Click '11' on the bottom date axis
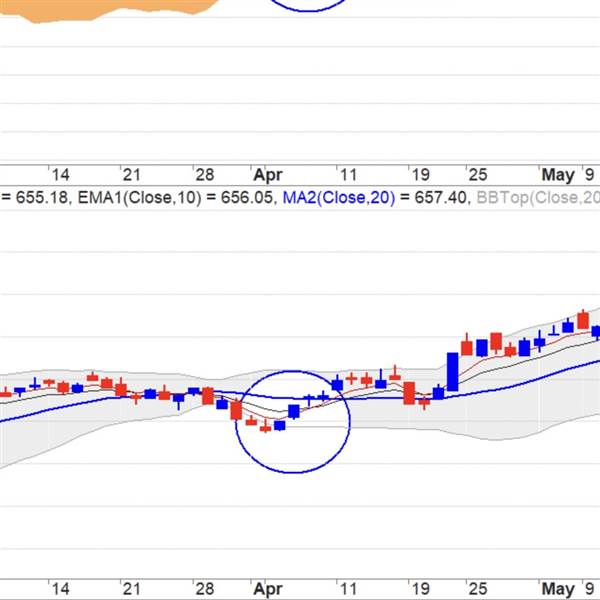The height and width of the screenshot is (600, 600). [x=348, y=589]
